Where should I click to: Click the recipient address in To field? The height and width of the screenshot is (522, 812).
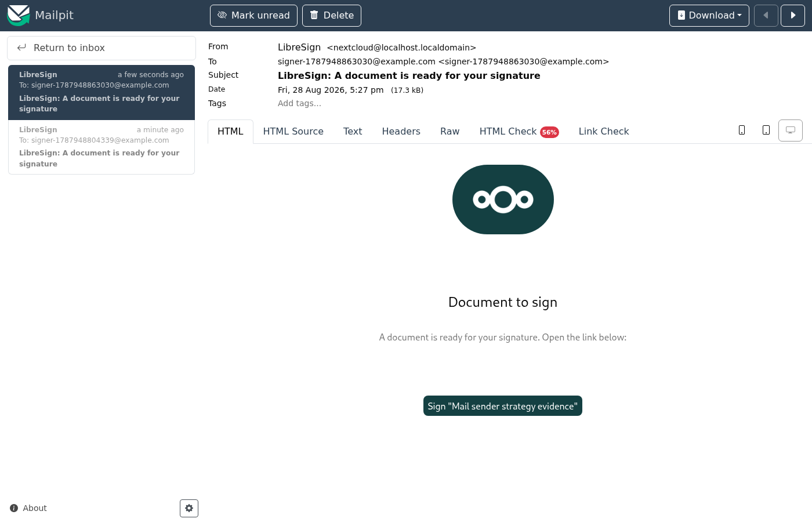443,61
